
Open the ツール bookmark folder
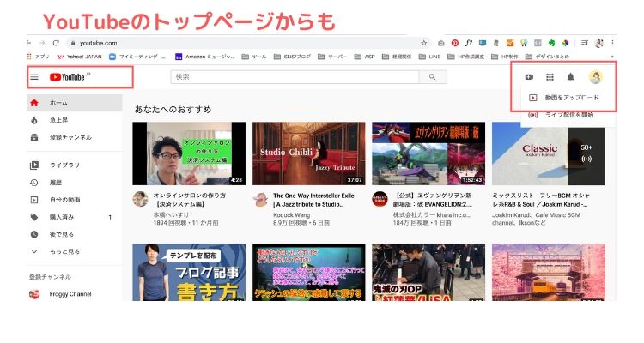pyautogui.click(x=254, y=57)
